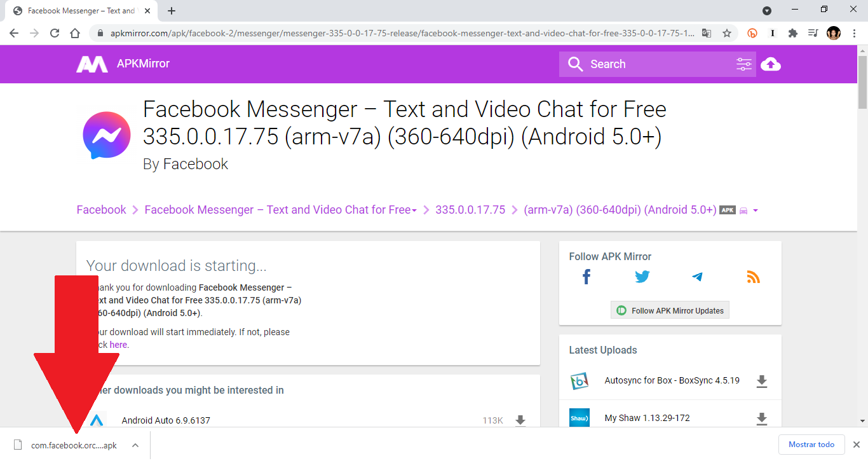Open the Extensions puzzle icon
868x463 pixels.
(793, 33)
